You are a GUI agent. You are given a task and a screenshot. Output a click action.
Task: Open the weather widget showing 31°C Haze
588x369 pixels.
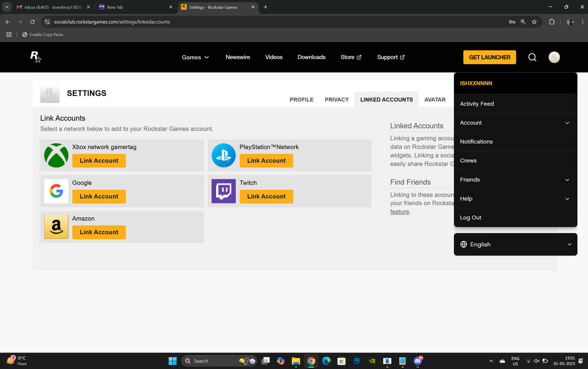[17, 361]
